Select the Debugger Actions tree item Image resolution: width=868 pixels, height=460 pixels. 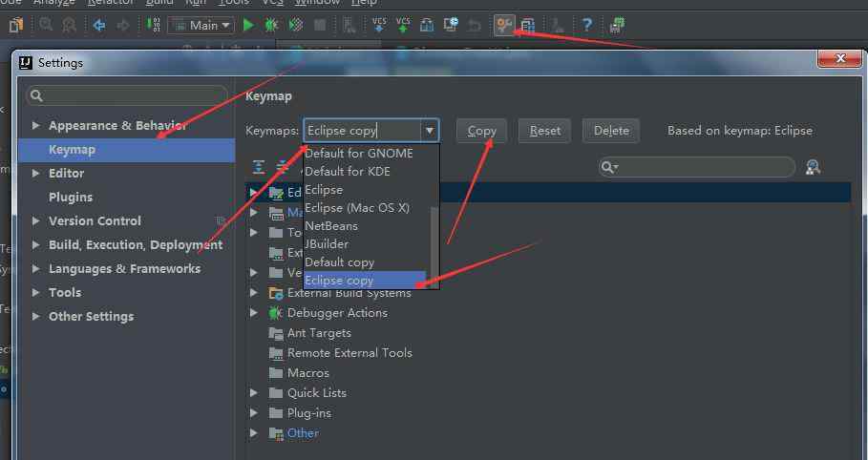pos(337,313)
